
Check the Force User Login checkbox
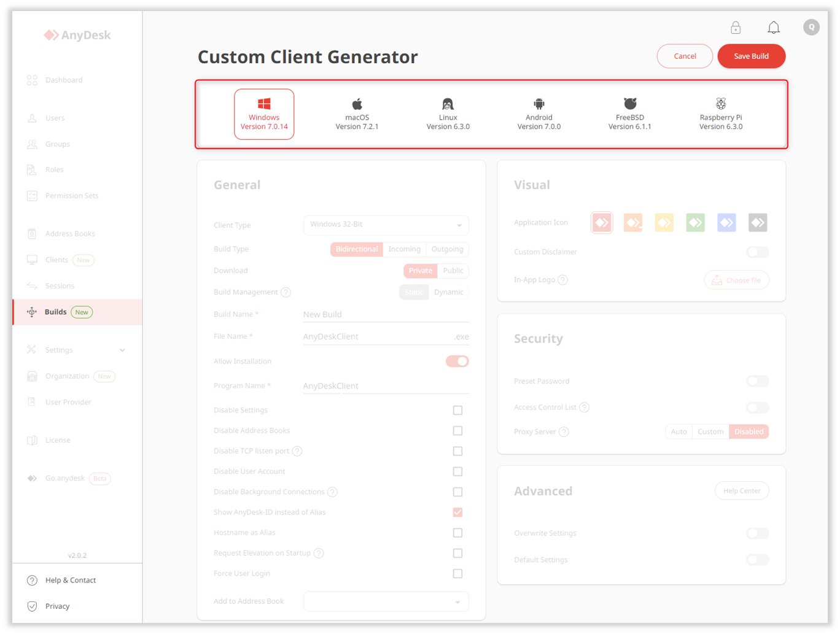point(457,574)
